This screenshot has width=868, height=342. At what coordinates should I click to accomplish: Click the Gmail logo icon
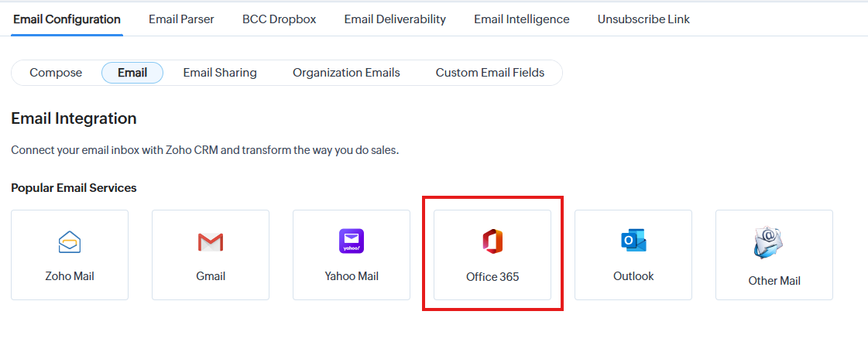tap(211, 242)
